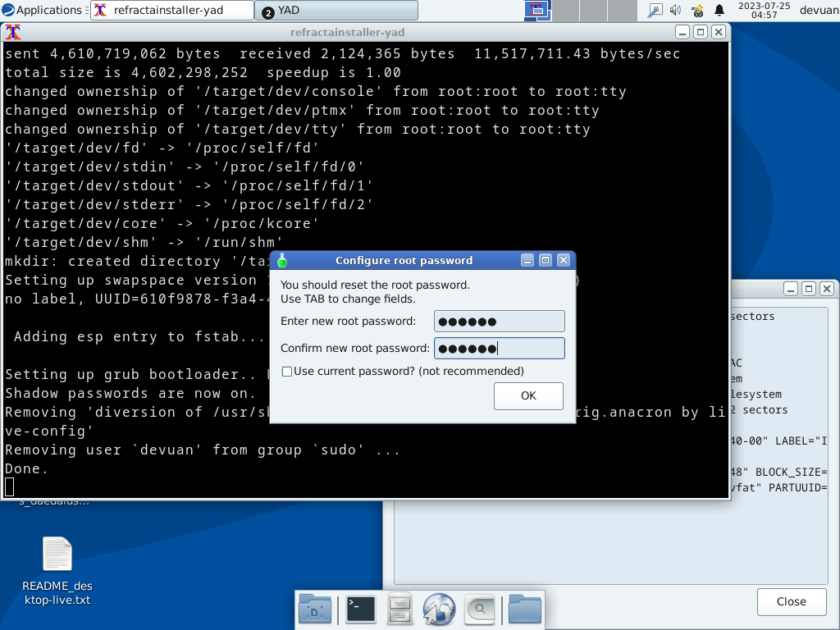Viewport: 840px width, 630px height.
Task: Click the date and time clock
Action: (x=764, y=10)
